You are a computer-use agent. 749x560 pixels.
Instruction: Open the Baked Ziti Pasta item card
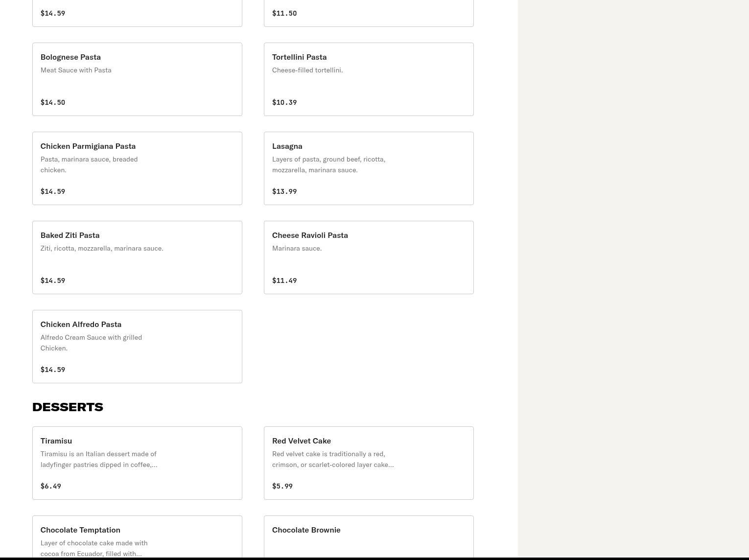[x=137, y=257]
